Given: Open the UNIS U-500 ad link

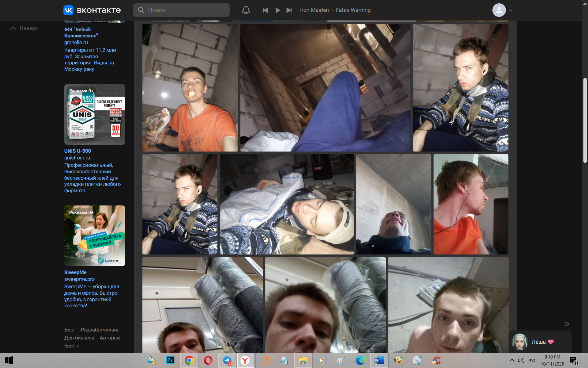Looking at the screenshot, I should 77,151.
